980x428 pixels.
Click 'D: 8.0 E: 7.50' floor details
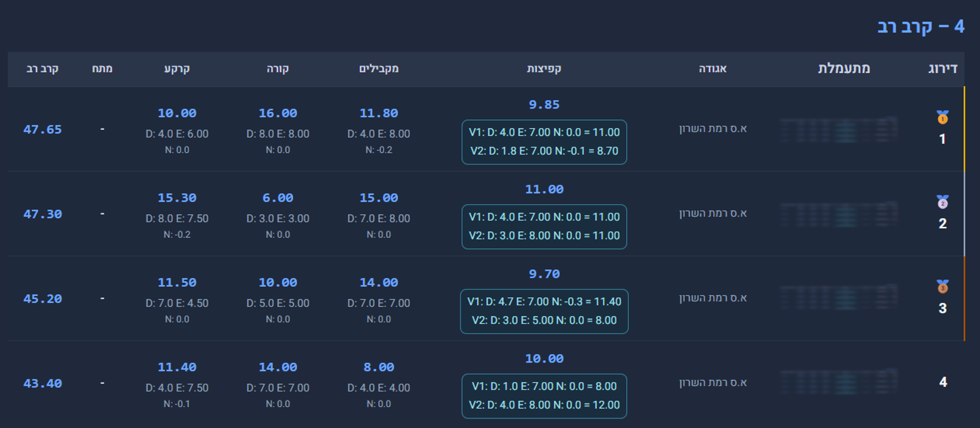177,218
